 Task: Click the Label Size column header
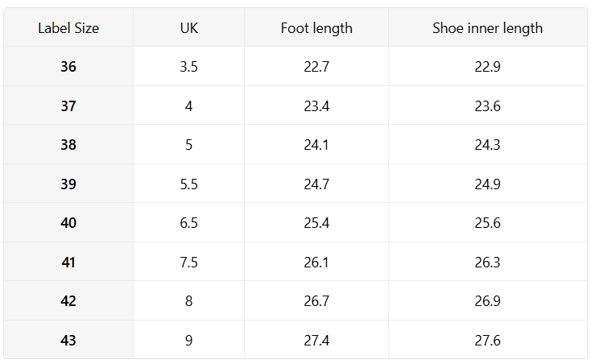[68, 27]
